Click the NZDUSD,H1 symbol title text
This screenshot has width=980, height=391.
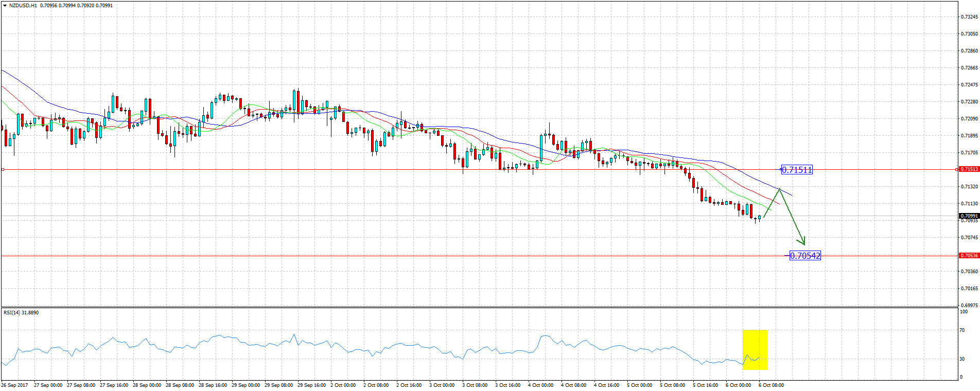23,6
